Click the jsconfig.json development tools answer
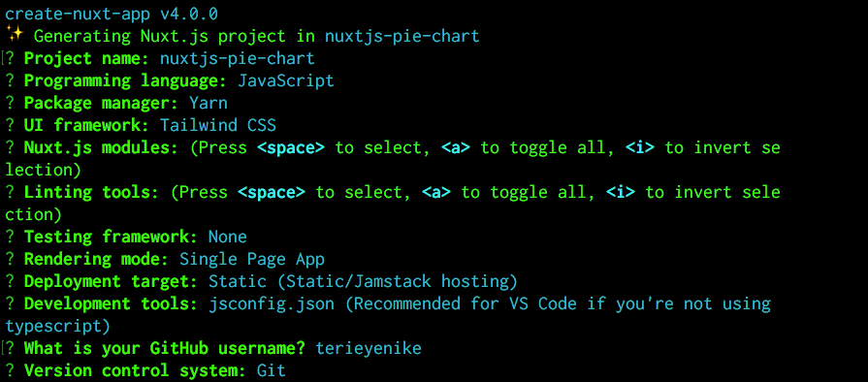 coord(272,303)
